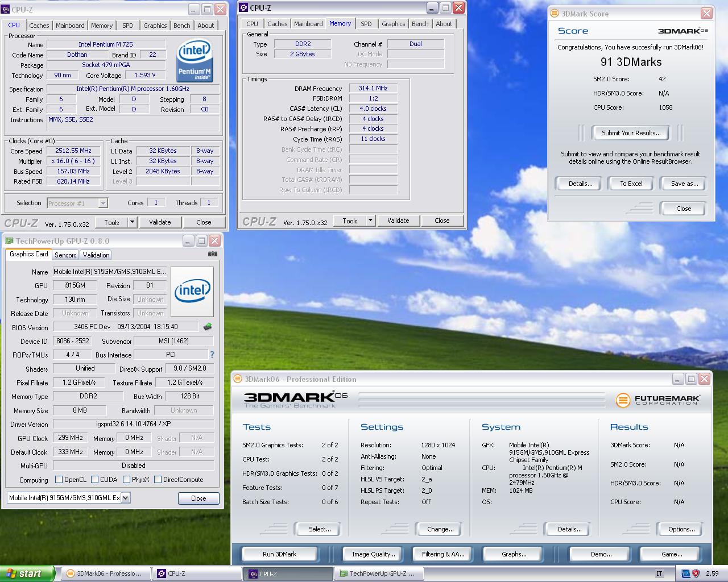This screenshot has height=582, width=728.
Task: Enable the OpenCL checkbox
Action: (x=59, y=480)
